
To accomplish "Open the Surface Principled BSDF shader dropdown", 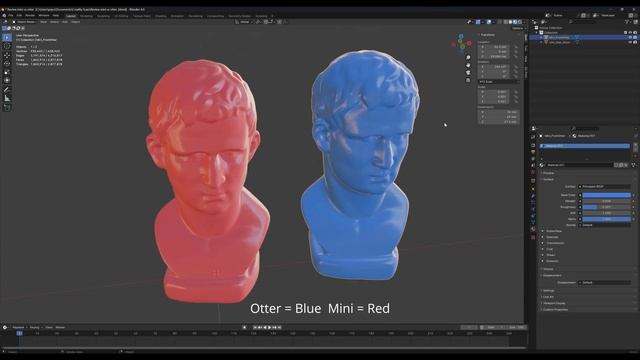I will (604, 187).
